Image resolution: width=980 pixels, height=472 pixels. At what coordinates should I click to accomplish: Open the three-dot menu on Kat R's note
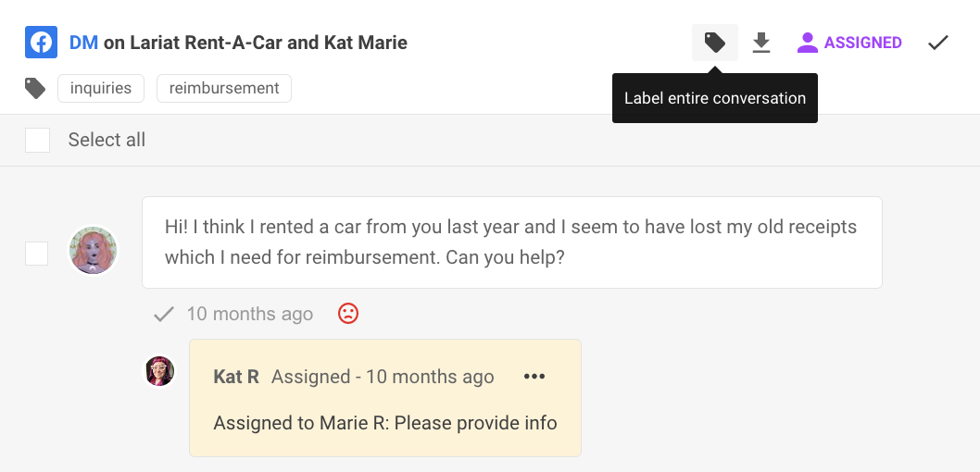click(534, 377)
